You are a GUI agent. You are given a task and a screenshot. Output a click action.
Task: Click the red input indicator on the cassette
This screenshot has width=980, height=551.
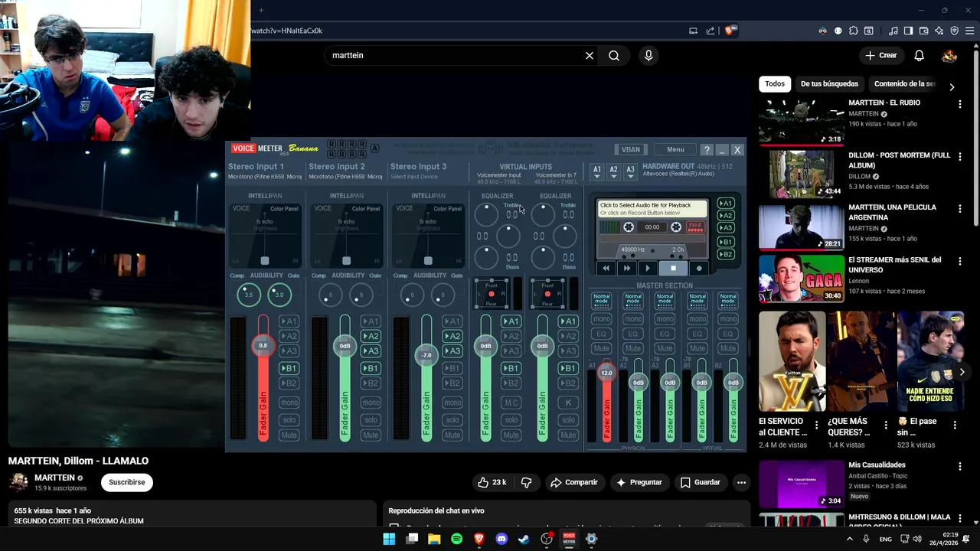(695, 227)
